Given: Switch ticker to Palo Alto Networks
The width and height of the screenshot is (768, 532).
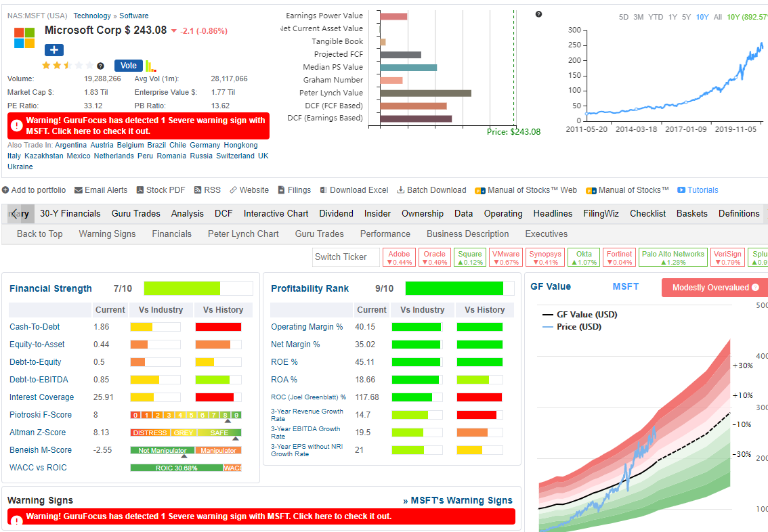Looking at the screenshot, I should [673, 257].
